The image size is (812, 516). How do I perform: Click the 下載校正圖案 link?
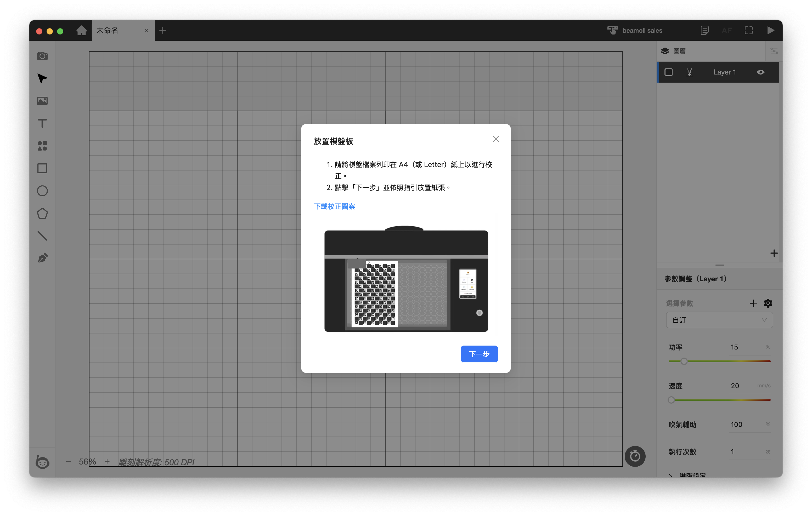[334, 206]
